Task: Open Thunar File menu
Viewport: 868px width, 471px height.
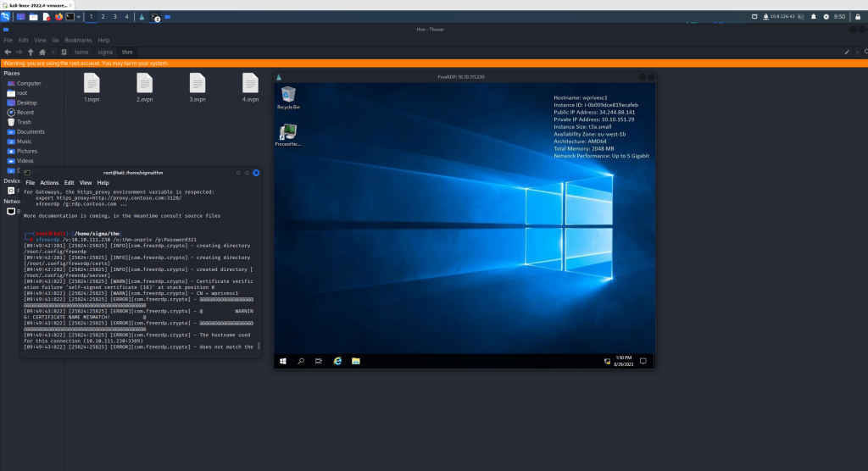Action: 8,41
